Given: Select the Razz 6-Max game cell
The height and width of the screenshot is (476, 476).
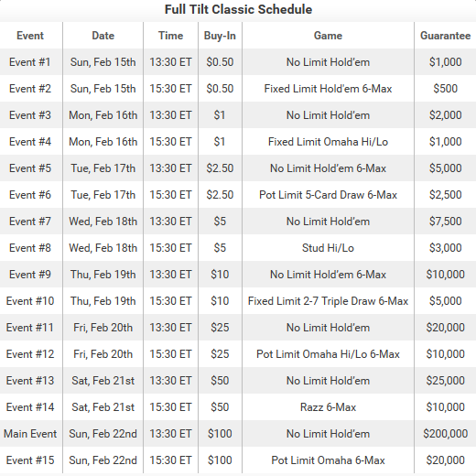Looking at the screenshot, I should pyautogui.click(x=328, y=407).
